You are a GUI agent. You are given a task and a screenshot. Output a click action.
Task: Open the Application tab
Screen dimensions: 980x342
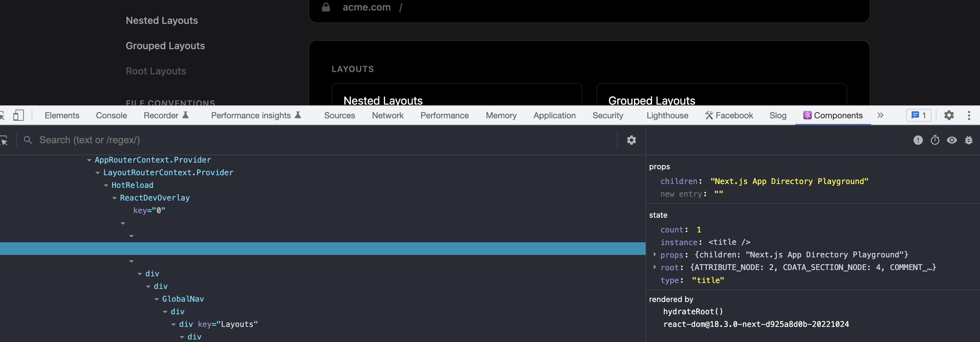click(x=554, y=115)
